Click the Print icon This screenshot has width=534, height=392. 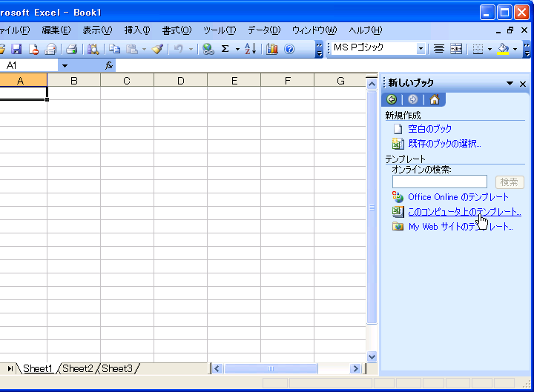pos(71,49)
